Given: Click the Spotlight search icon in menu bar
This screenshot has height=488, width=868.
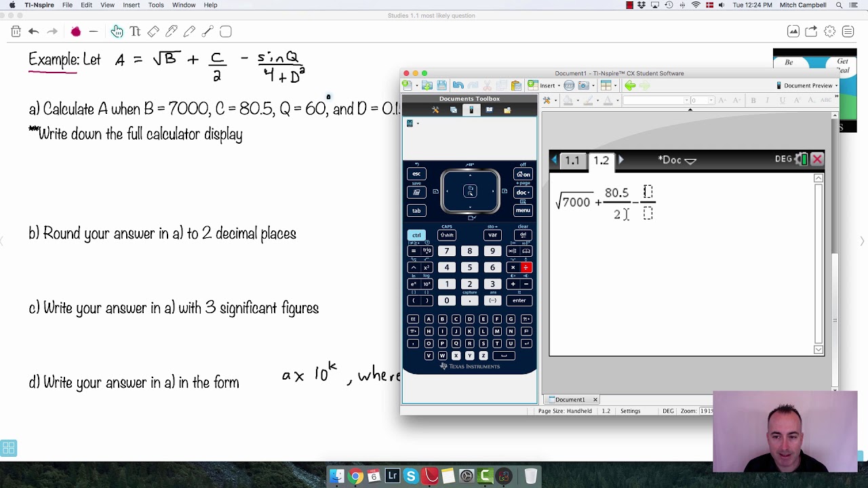Looking at the screenshot, I should click(839, 5).
